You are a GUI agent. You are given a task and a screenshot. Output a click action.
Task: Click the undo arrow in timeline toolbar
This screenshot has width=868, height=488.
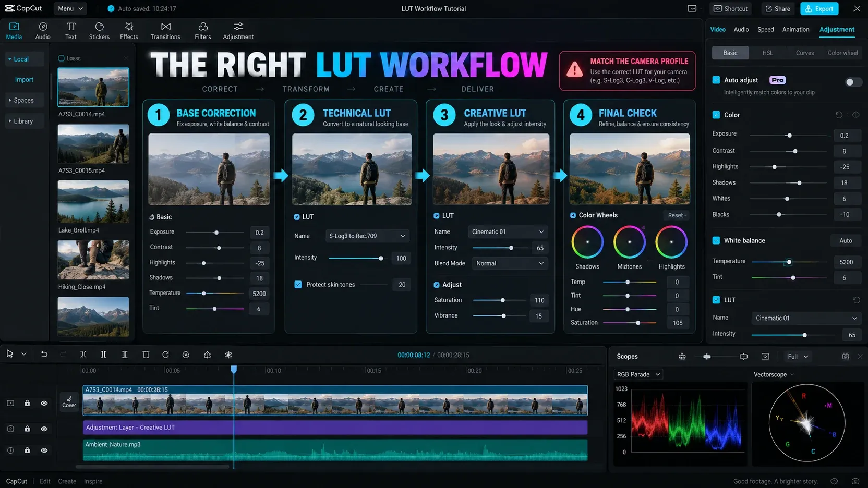click(x=44, y=355)
